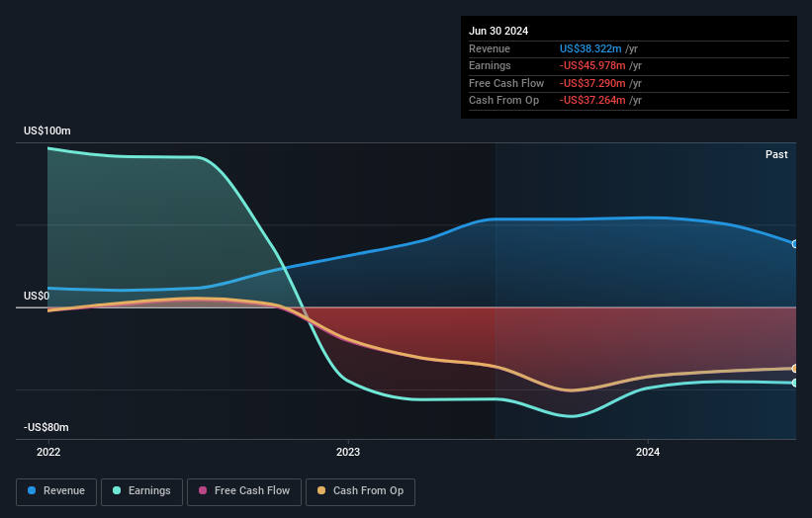Click the Earnings row label in tooltip

point(490,65)
